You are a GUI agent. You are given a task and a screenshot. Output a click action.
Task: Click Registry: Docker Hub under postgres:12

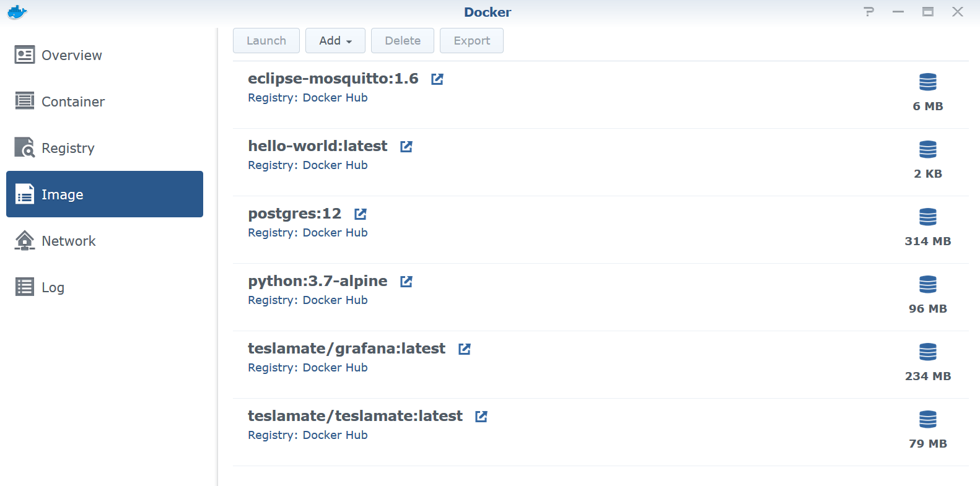point(308,233)
